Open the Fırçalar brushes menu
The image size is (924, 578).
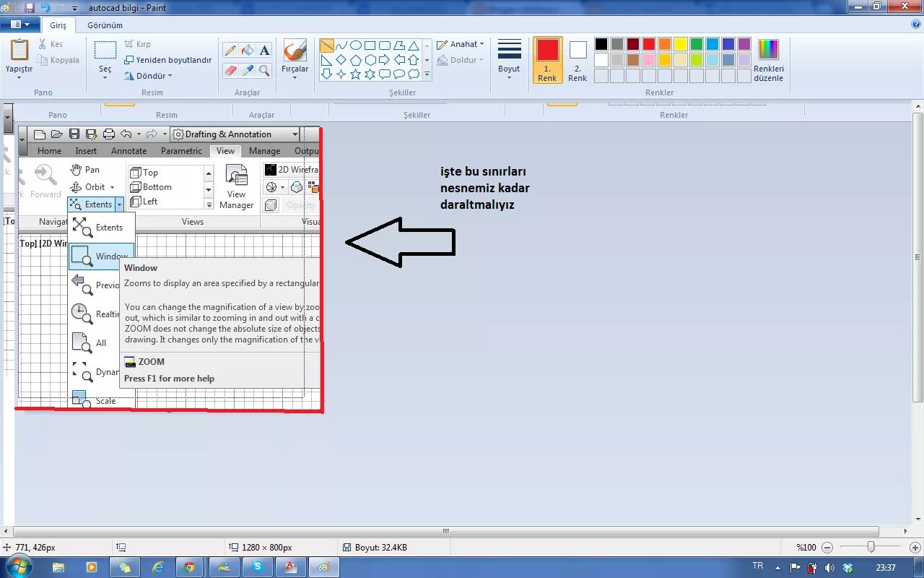295,59
